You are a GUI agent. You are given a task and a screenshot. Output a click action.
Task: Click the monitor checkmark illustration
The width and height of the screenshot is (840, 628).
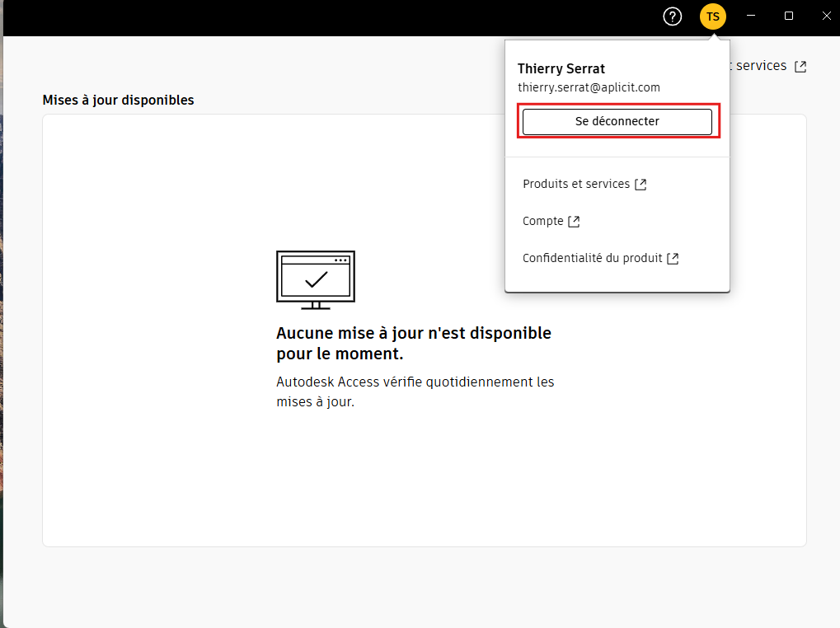[315, 279]
